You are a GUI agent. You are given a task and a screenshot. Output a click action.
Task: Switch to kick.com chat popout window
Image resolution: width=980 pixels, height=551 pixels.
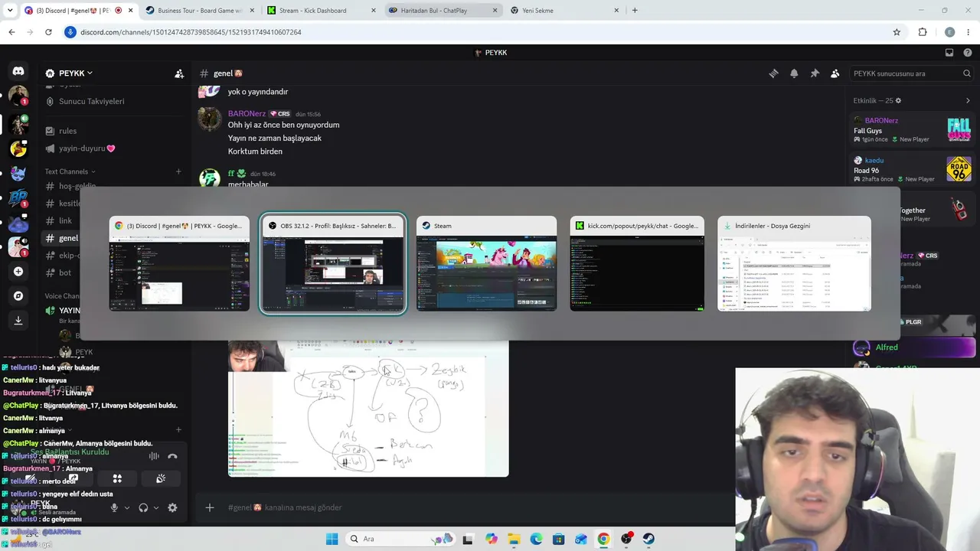pyautogui.click(x=637, y=264)
